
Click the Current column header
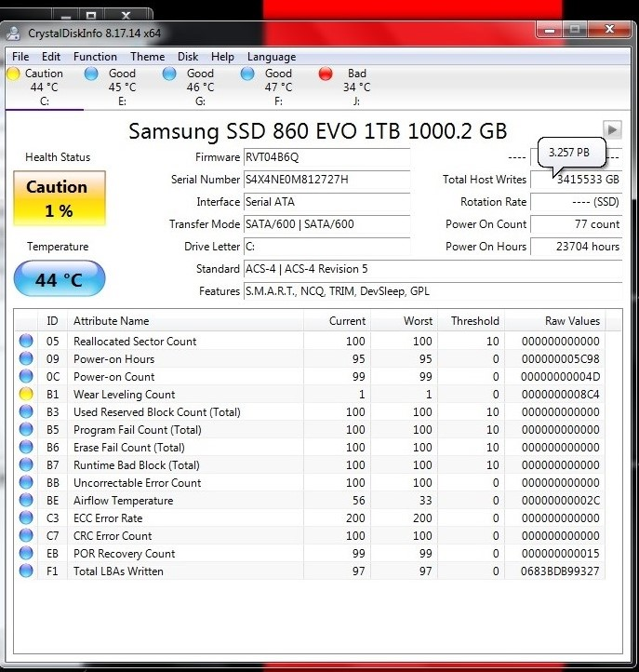(337, 320)
